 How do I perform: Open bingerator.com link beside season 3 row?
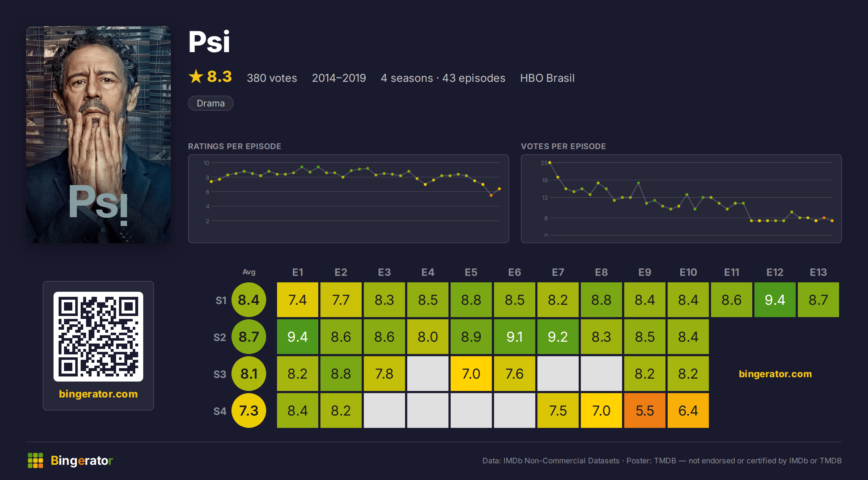(x=775, y=374)
